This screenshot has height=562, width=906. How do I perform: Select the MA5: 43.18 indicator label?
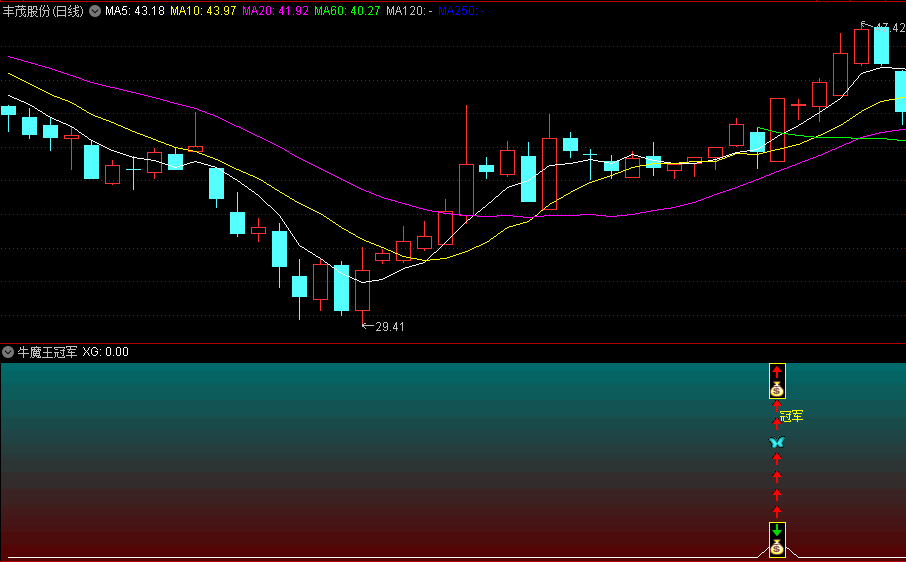coord(135,11)
